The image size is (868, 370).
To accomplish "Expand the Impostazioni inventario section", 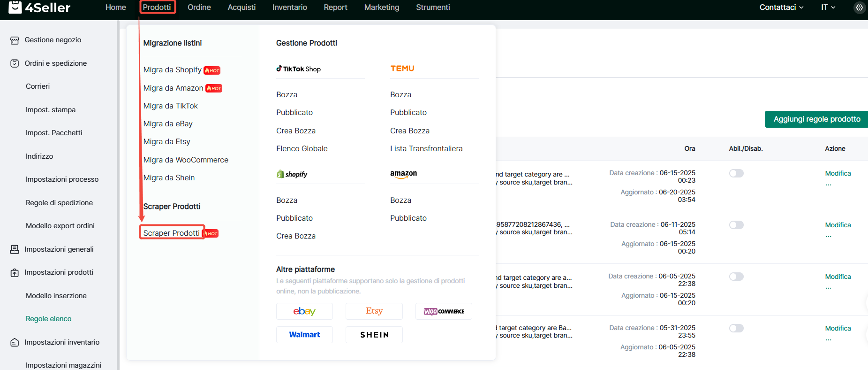I will [x=62, y=342].
